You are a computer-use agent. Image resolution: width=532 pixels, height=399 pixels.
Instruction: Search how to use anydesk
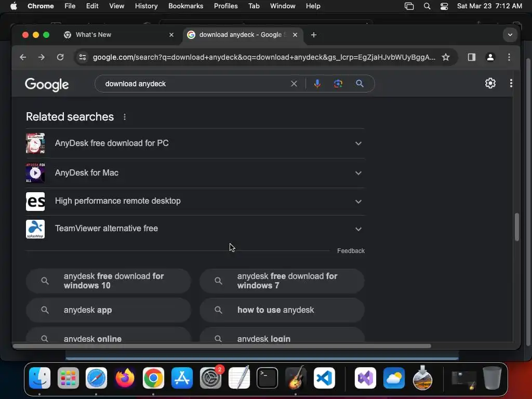click(x=282, y=310)
